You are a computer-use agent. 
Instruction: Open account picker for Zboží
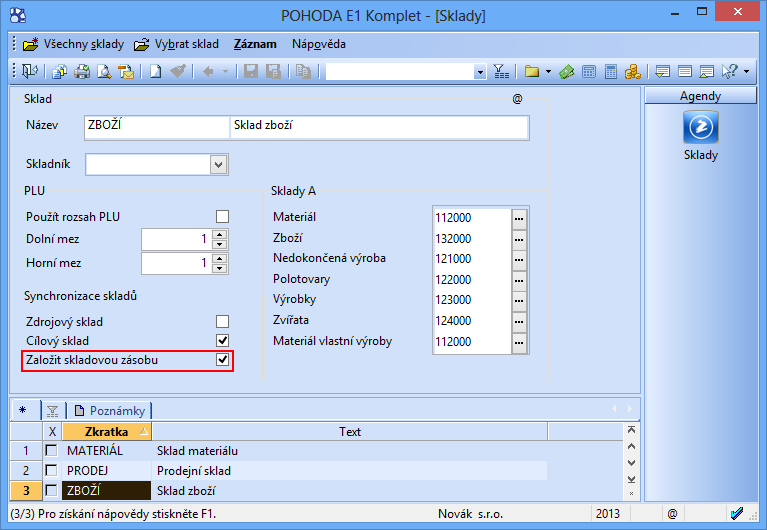tap(519, 239)
